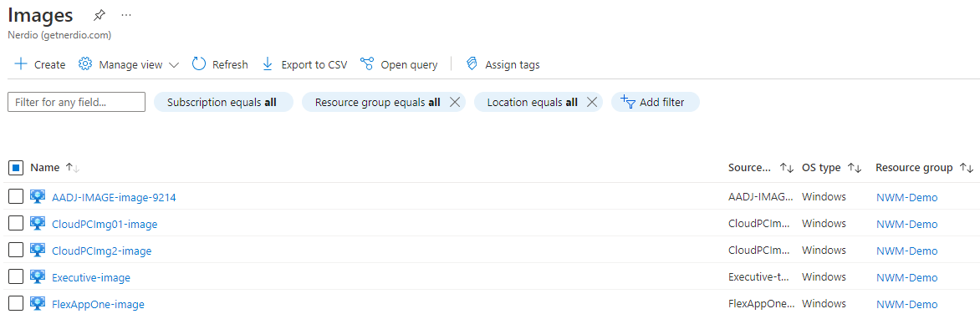The width and height of the screenshot is (980, 314).
Task: Open the CloudPCImg2-image link
Action: pyautogui.click(x=102, y=251)
